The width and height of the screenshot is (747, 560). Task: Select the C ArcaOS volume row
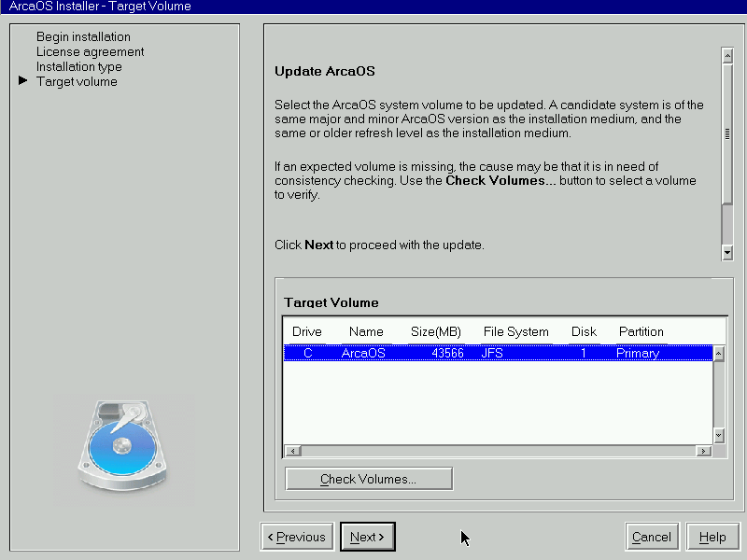click(x=498, y=353)
